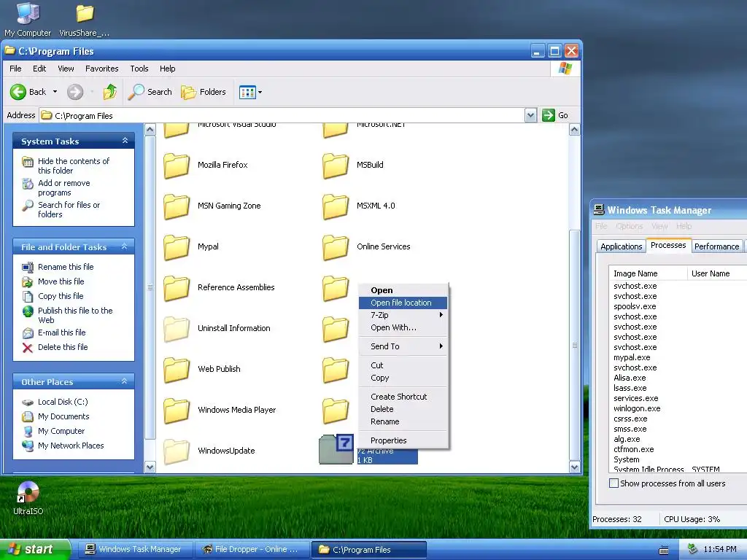
Task: Select the Reference Assemblies folder icon
Action: coord(177,289)
